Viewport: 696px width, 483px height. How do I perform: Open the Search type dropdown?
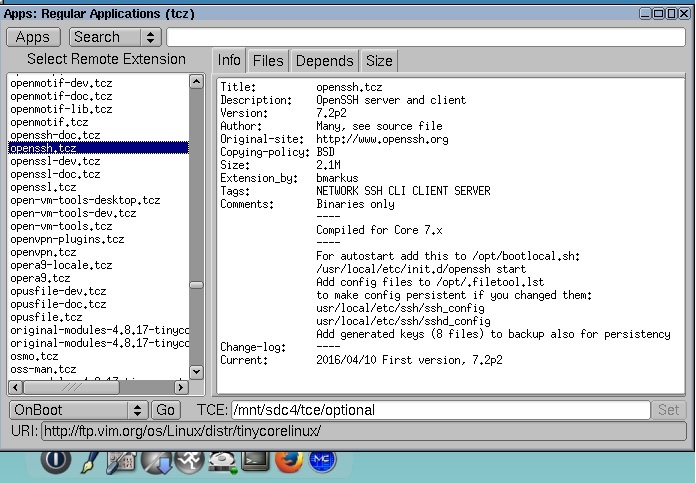click(115, 37)
